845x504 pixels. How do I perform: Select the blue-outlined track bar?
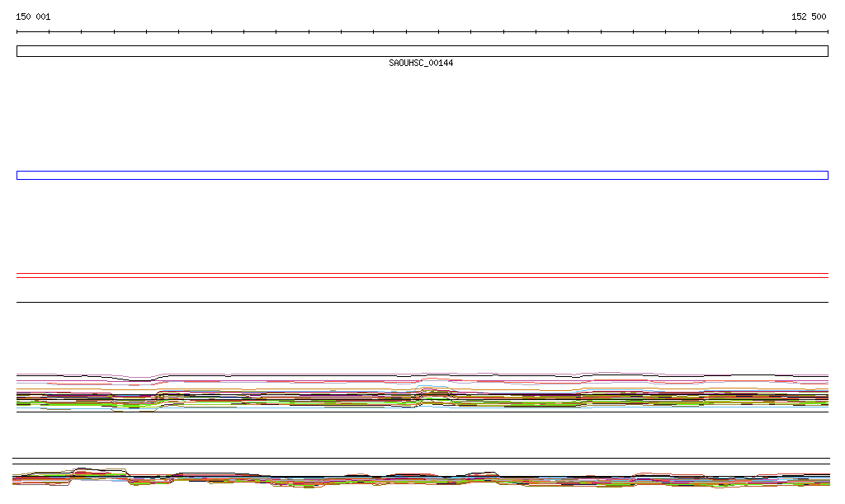coord(422,175)
